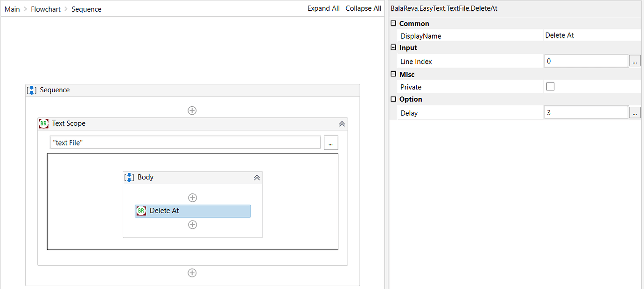
Task: Add activity above Delete At
Action: [192, 198]
